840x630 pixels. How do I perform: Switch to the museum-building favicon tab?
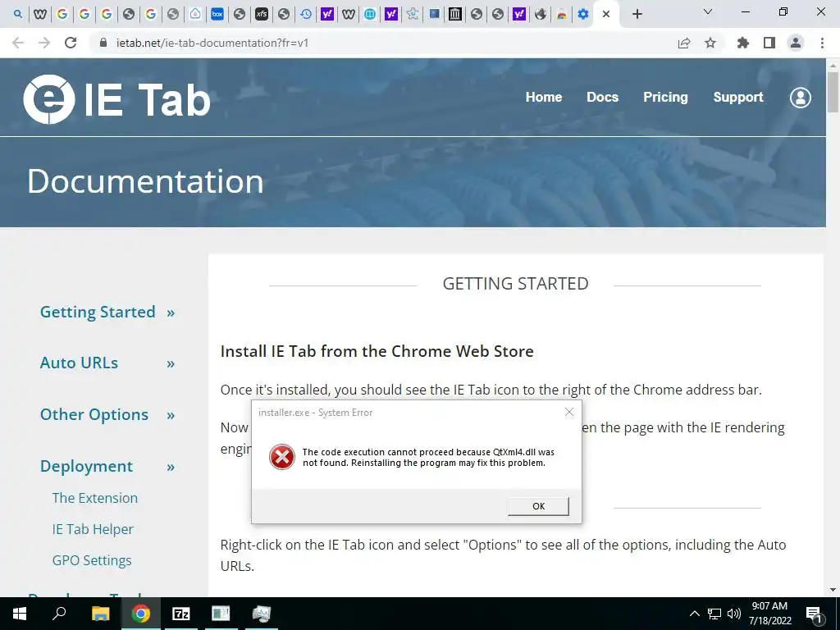(x=454, y=14)
